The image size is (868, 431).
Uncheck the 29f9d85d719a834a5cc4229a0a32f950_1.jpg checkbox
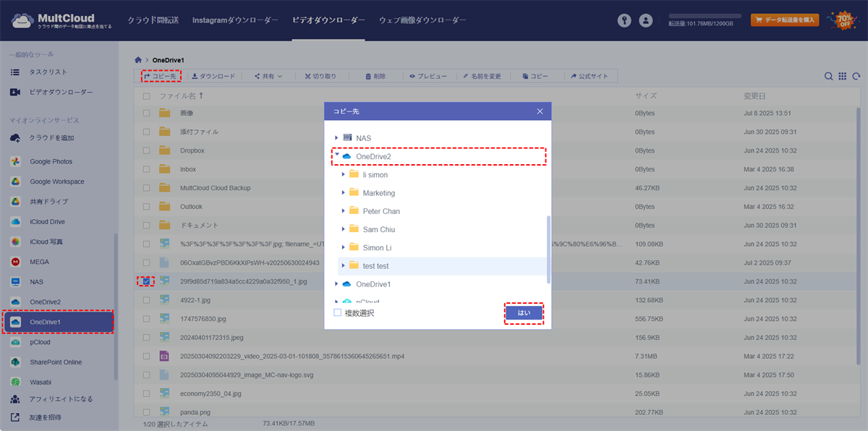(147, 281)
